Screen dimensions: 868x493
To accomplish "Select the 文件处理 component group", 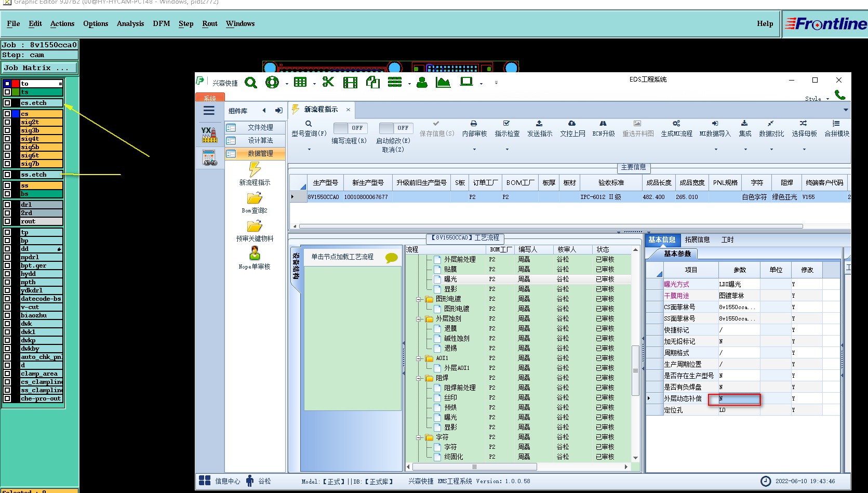I will (x=256, y=127).
